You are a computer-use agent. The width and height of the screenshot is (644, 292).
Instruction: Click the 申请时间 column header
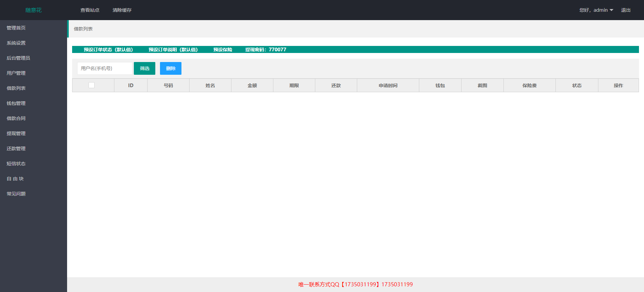coord(388,85)
